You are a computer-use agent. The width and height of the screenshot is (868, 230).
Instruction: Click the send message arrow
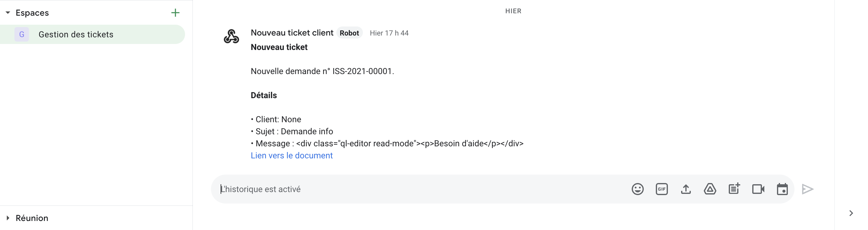[x=807, y=189]
